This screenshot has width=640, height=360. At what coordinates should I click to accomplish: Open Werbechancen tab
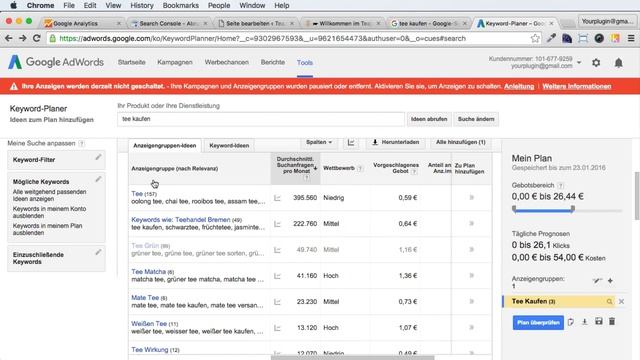(x=227, y=62)
